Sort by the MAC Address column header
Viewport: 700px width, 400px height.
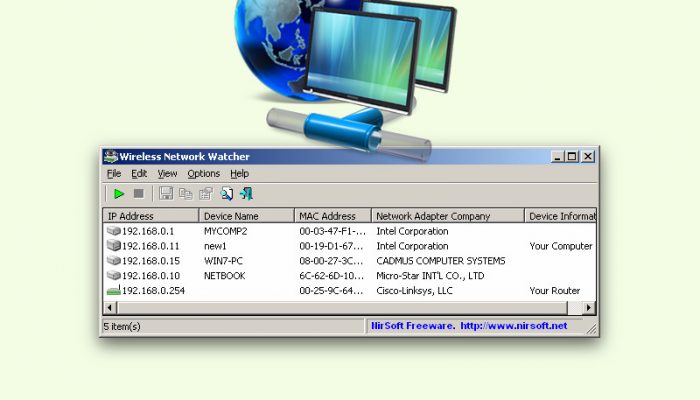333,216
